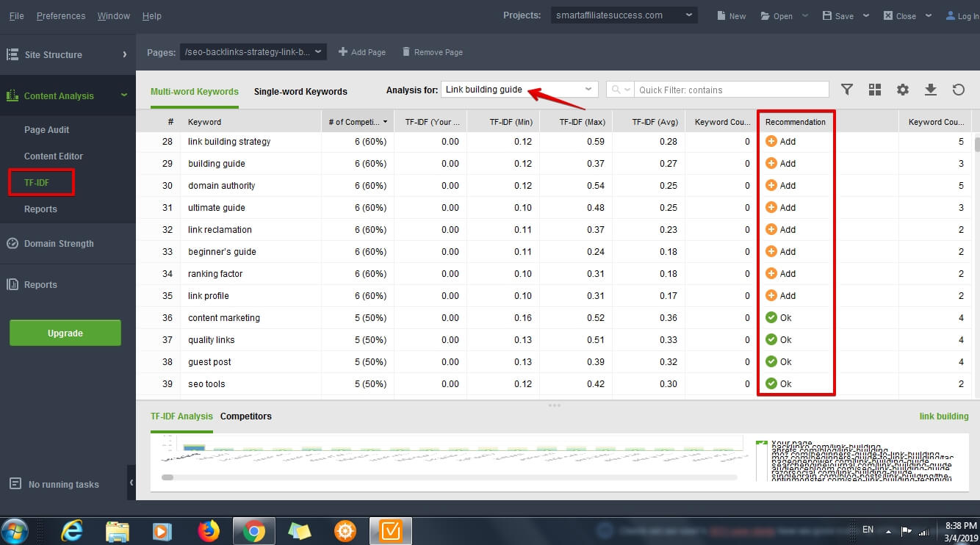Click the green Upgrade button
The height and width of the screenshot is (545, 980).
click(x=65, y=333)
